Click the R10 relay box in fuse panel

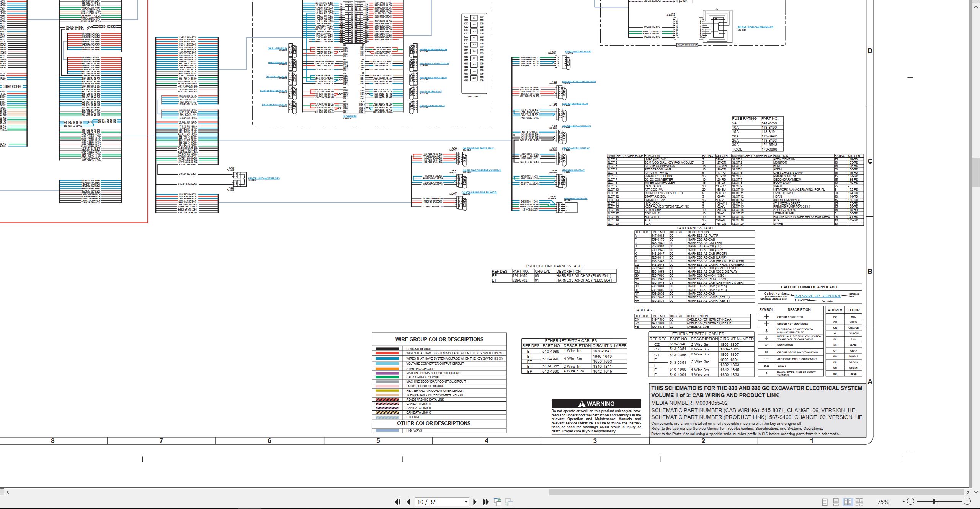tap(474, 78)
